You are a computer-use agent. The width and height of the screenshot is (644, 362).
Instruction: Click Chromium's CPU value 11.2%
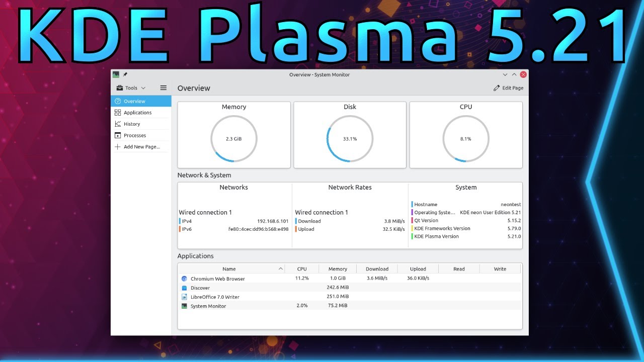[x=302, y=278]
